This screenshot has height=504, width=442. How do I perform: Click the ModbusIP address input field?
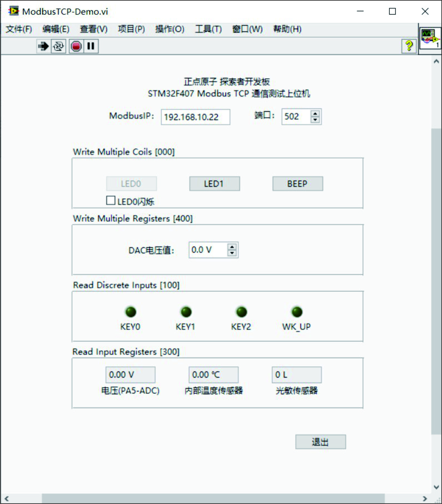pyautogui.click(x=195, y=117)
